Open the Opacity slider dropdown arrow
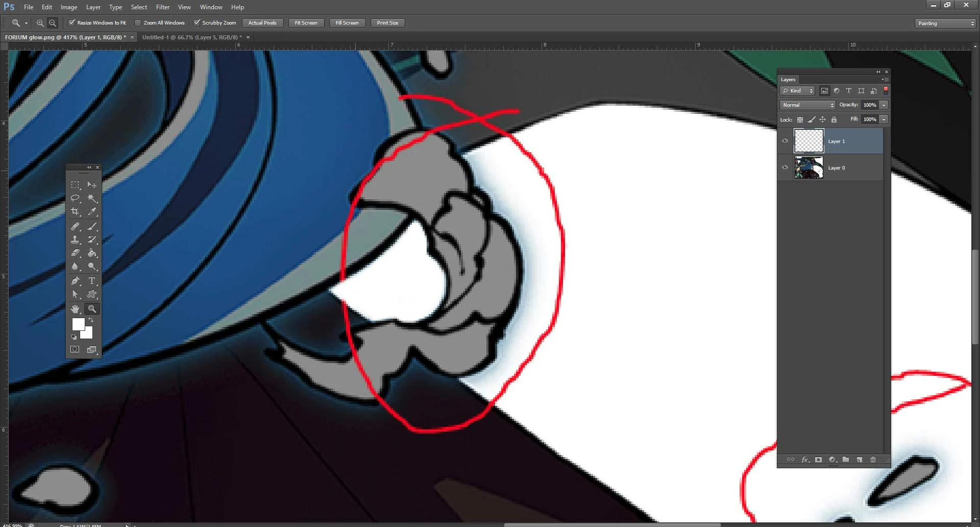 tap(884, 105)
